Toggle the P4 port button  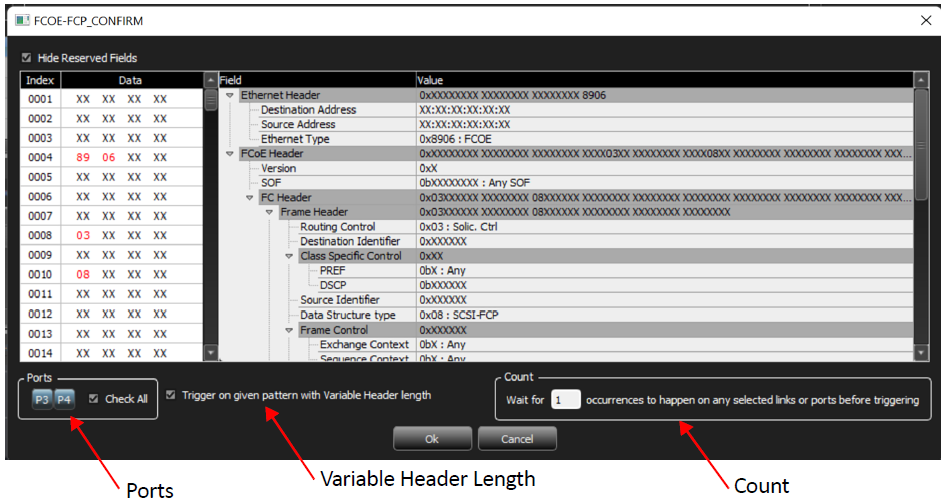64,399
